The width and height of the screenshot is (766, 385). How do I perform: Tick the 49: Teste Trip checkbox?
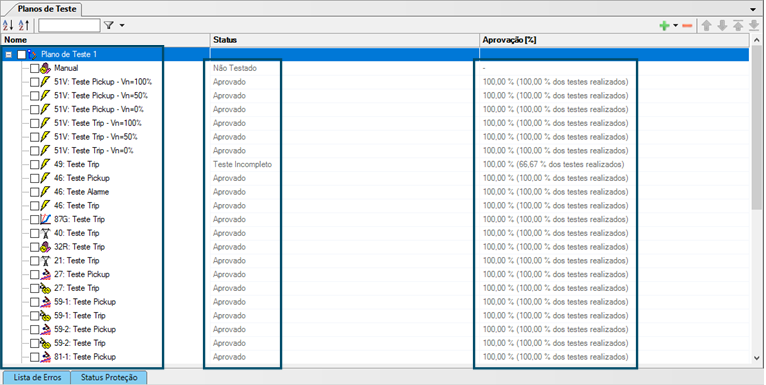[x=34, y=165]
